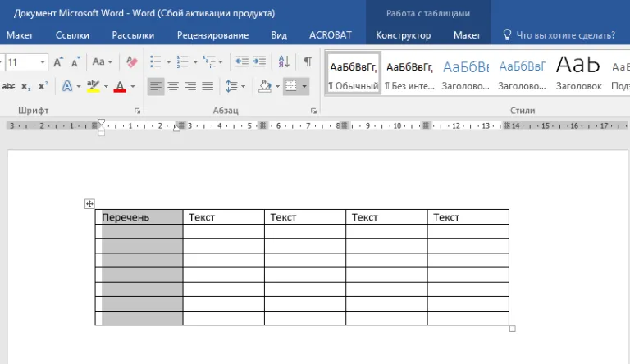Apply yellow text highlight color
The width and height of the screenshot is (630, 364).
tap(94, 86)
